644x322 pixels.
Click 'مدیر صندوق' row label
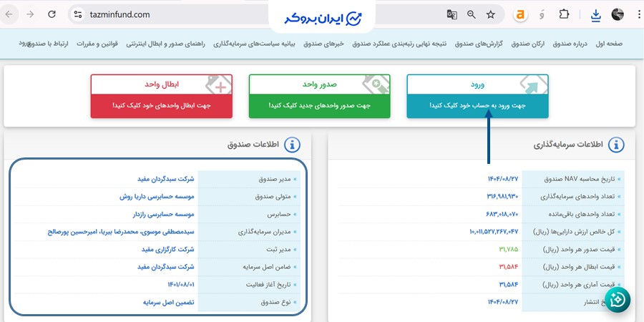coord(275,179)
